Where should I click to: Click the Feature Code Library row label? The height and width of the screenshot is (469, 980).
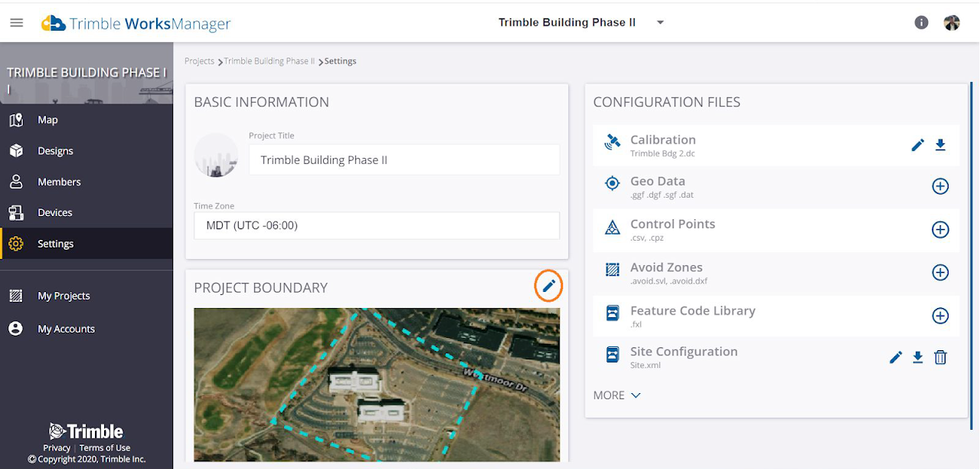(693, 311)
